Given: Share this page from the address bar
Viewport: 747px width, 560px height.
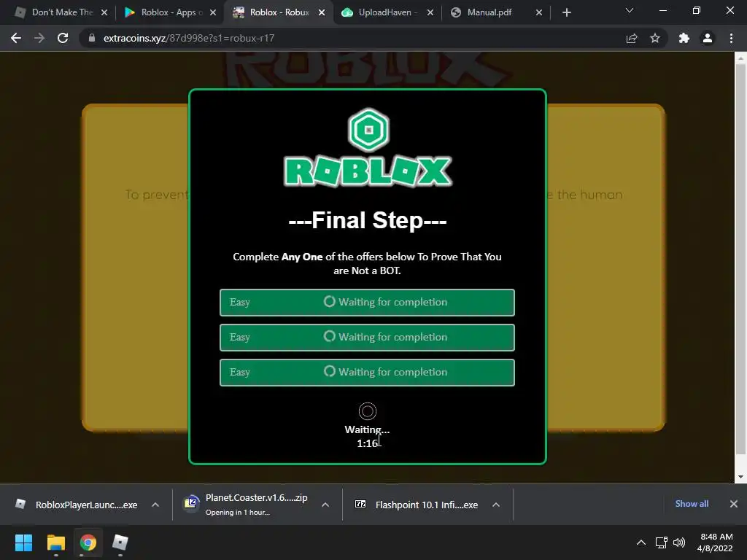Looking at the screenshot, I should pos(632,38).
